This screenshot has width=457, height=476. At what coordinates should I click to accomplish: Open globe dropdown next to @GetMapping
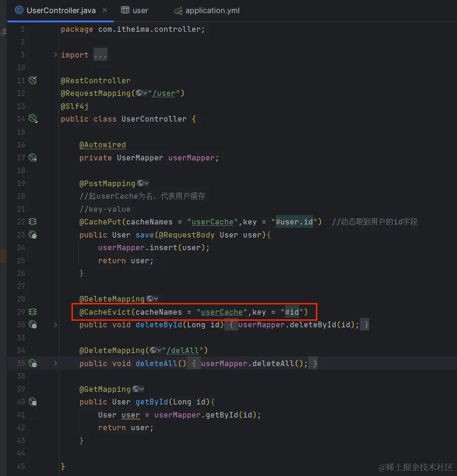138,389
